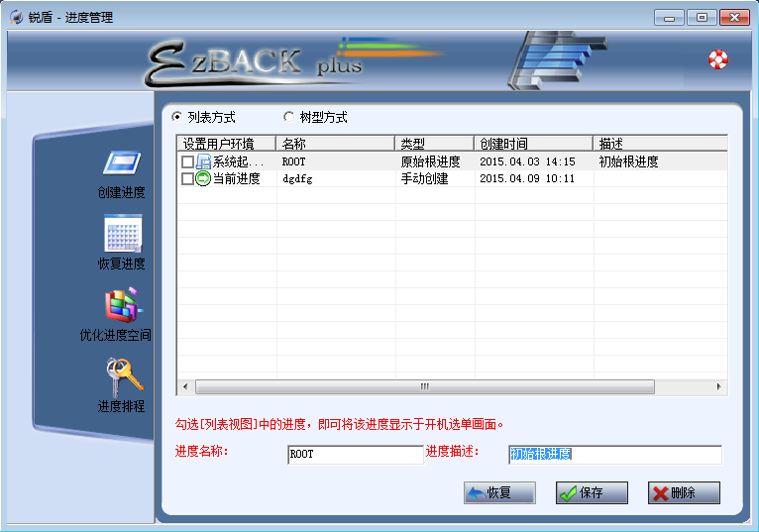The width and height of the screenshot is (759, 532).
Task: Click the 系统起... row label
Action: (238, 161)
